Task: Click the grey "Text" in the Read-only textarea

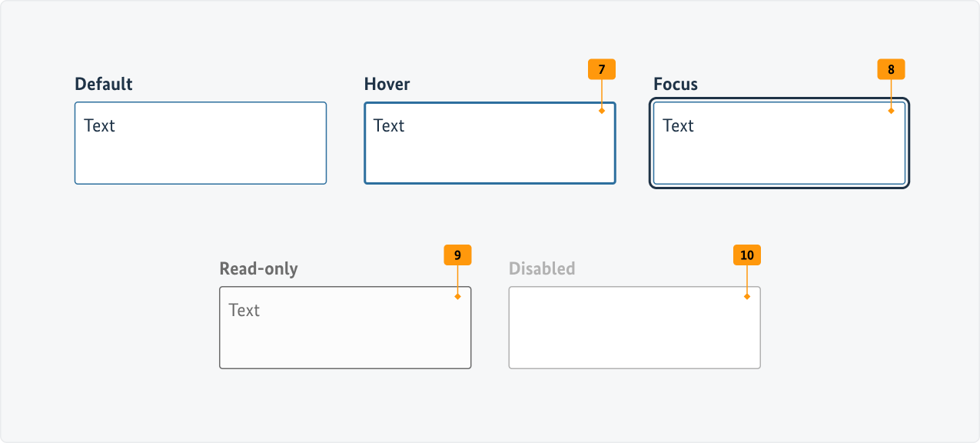Action: tap(244, 310)
